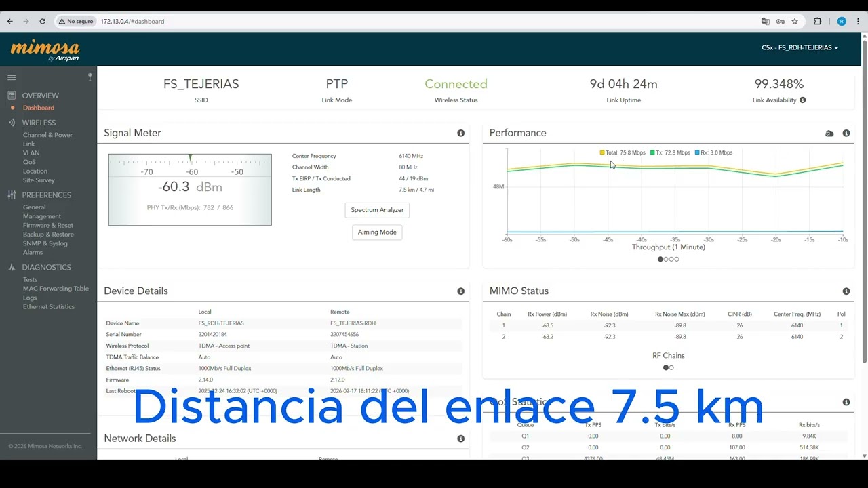The image size is (868, 488).
Task: Click the translate page icon in the address bar
Action: [x=766, y=21]
